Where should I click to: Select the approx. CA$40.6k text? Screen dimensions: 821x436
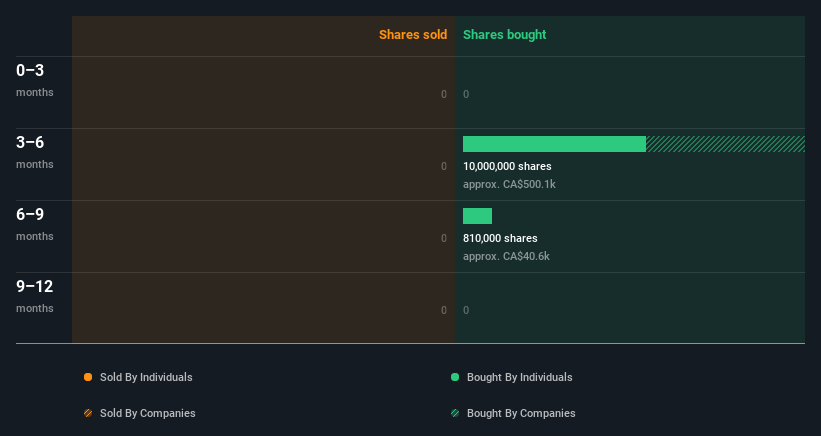click(x=506, y=256)
